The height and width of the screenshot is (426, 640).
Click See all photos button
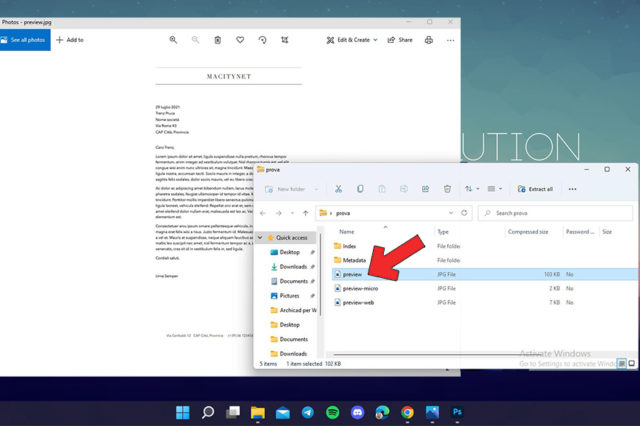click(25, 40)
